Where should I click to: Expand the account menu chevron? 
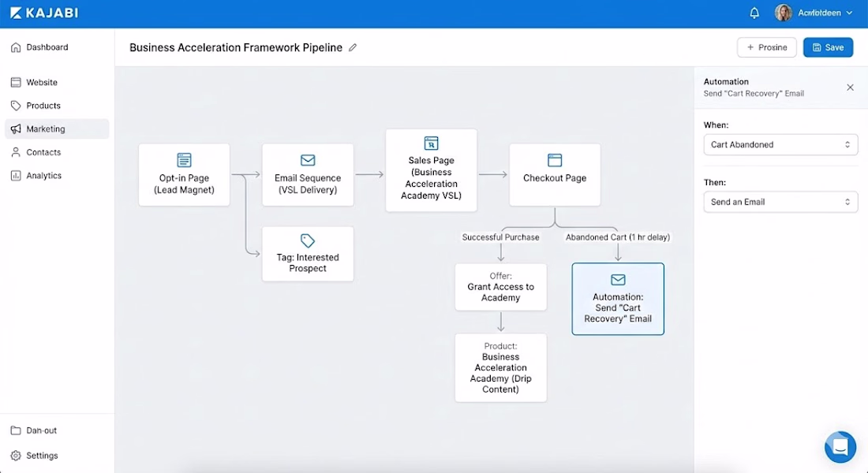pos(849,13)
